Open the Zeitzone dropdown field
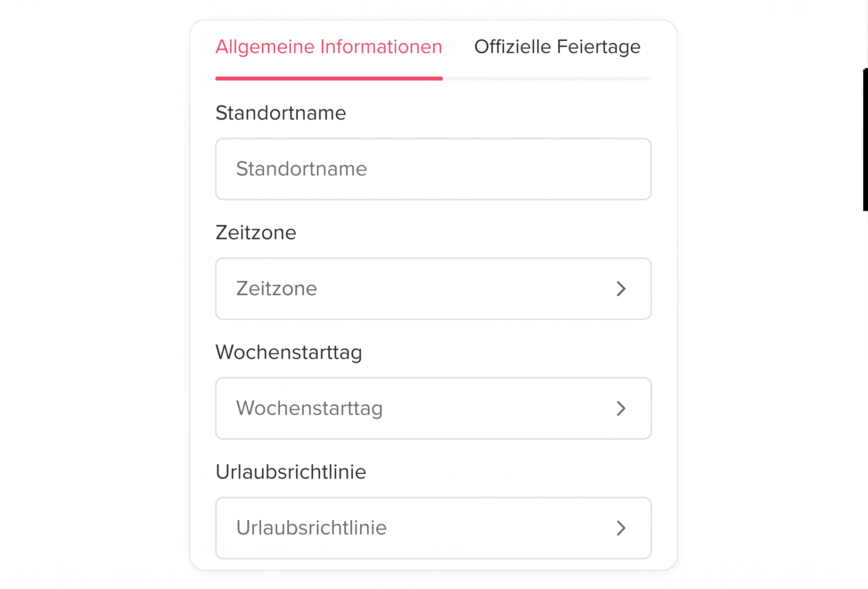 (x=433, y=289)
